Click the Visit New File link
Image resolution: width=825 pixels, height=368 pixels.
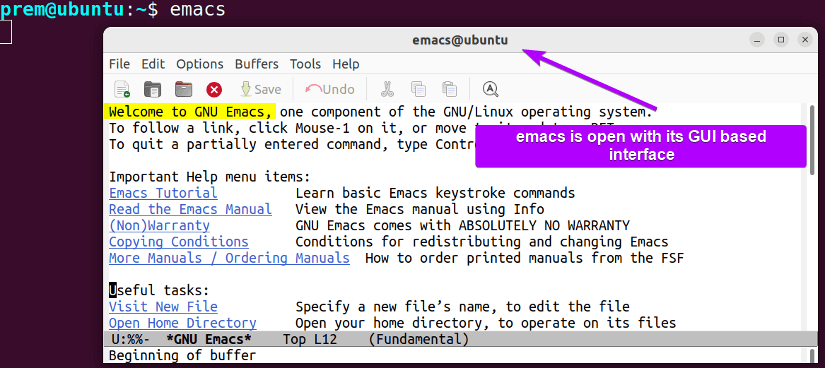tap(163, 307)
